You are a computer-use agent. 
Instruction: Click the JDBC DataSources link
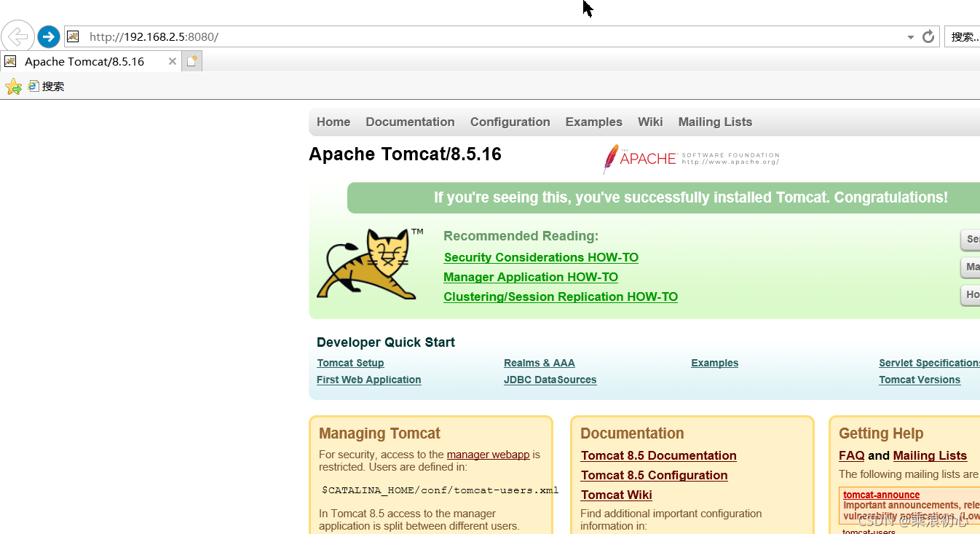click(x=550, y=380)
